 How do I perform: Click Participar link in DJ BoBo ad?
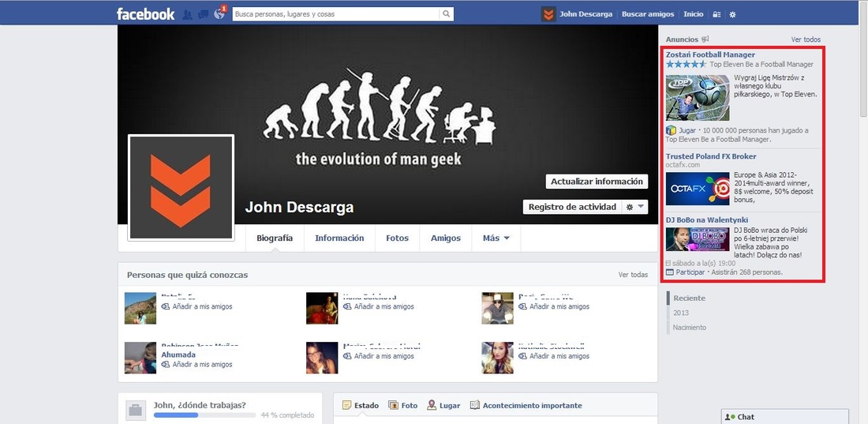click(690, 272)
